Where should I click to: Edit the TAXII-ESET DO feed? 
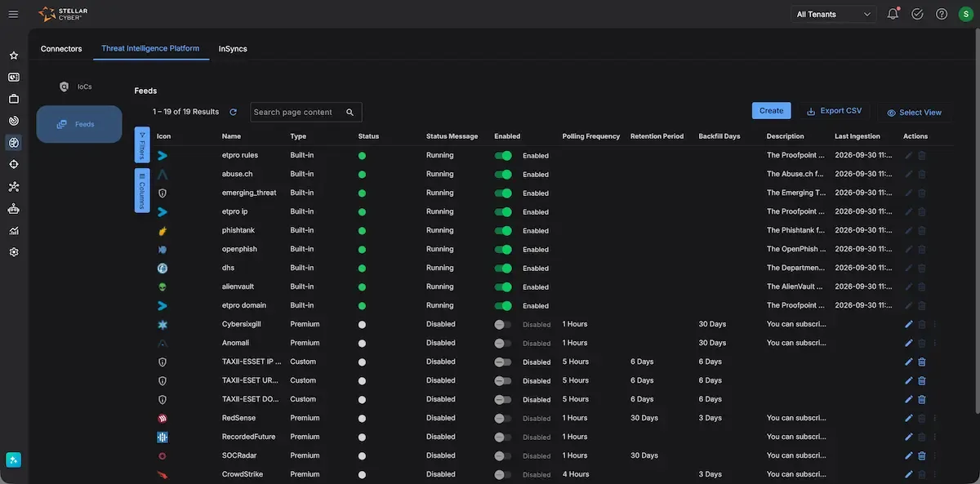(909, 399)
